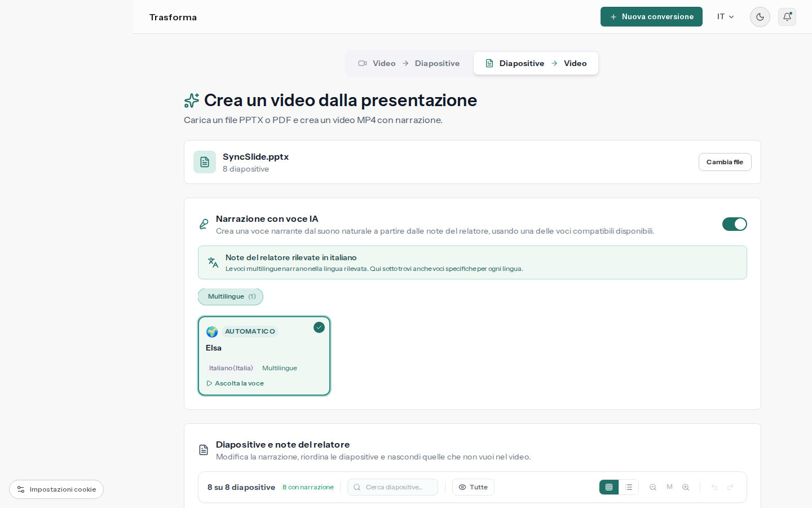Viewport: 812px width, 508px height.
Task: Select the Elsa voice card
Action: point(264,356)
